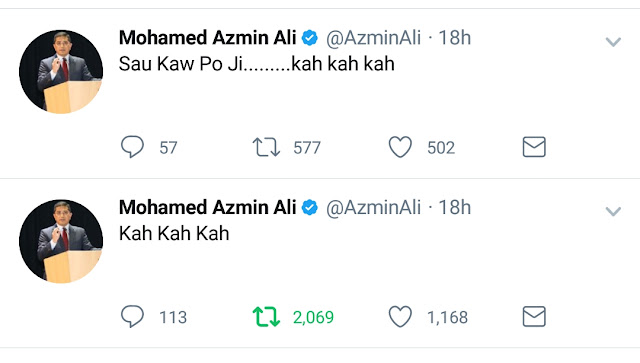View avatar on the "Kah Kah Kah" tweet
This screenshot has width=640, height=363.
pyautogui.click(x=61, y=241)
